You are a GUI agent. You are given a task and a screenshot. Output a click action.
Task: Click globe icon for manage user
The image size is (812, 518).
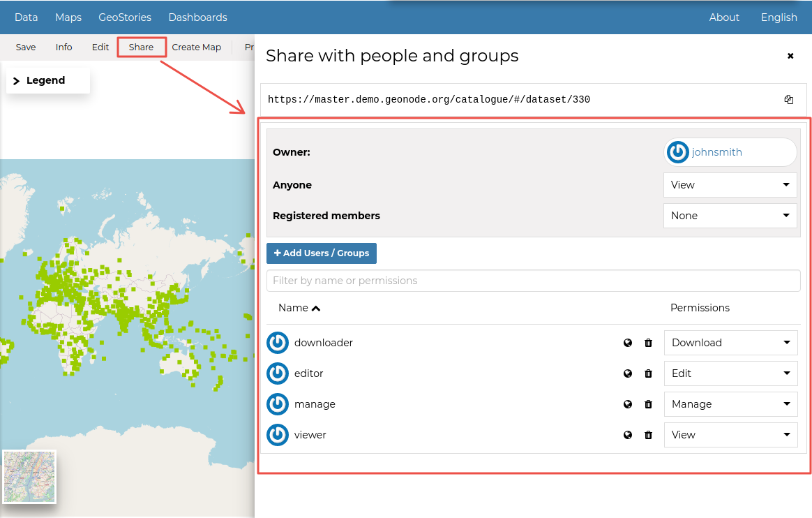(628, 404)
